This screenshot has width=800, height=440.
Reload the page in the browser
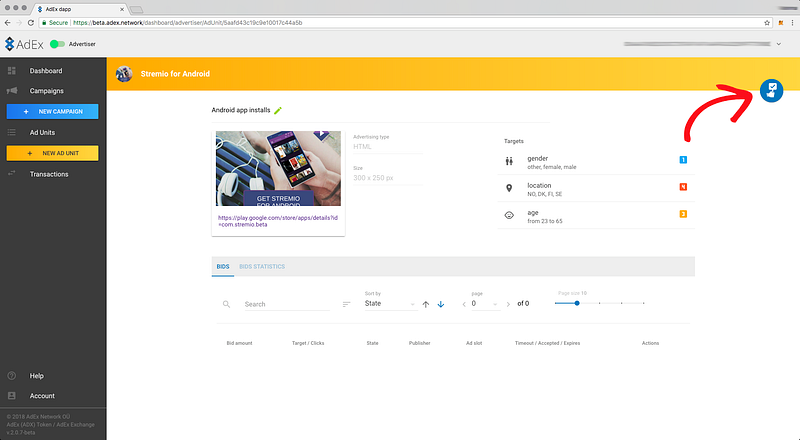click(31, 22)
